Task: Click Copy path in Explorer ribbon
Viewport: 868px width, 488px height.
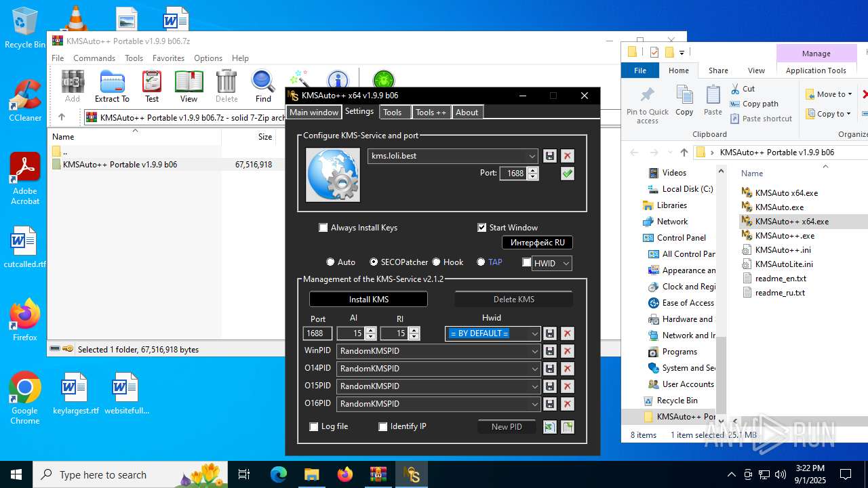Action: coord(754,104)
